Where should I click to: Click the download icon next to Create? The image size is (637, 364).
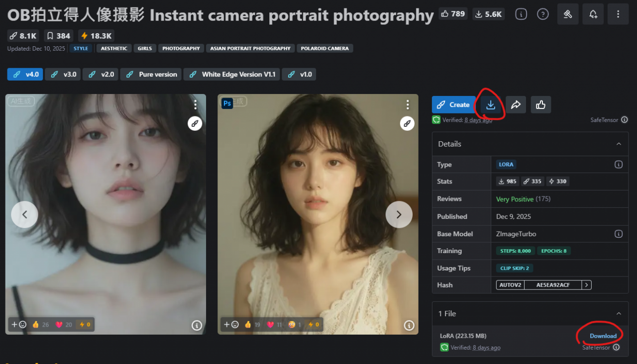(491, 105)
